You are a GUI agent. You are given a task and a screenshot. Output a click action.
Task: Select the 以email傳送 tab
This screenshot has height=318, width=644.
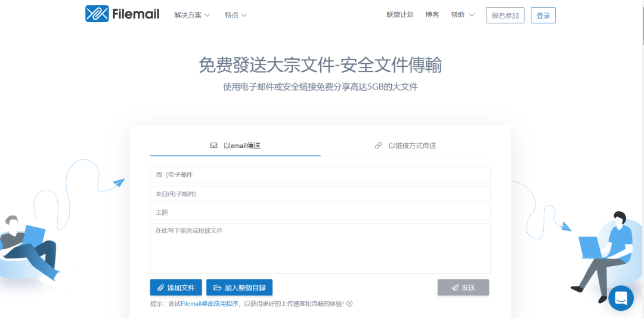pyautogui.click(x=241, y=146)
